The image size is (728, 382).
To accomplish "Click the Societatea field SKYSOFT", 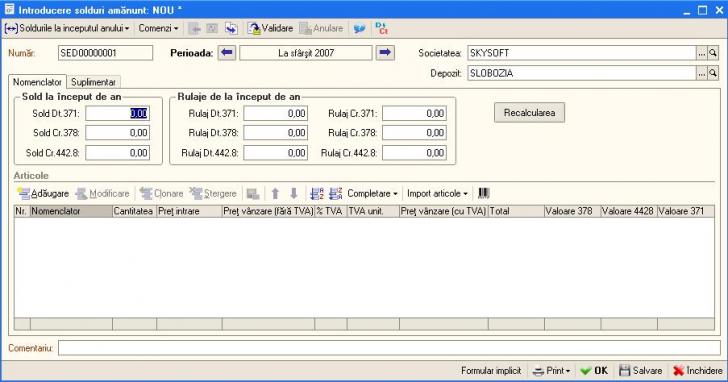I will click(x=582, y=53).
